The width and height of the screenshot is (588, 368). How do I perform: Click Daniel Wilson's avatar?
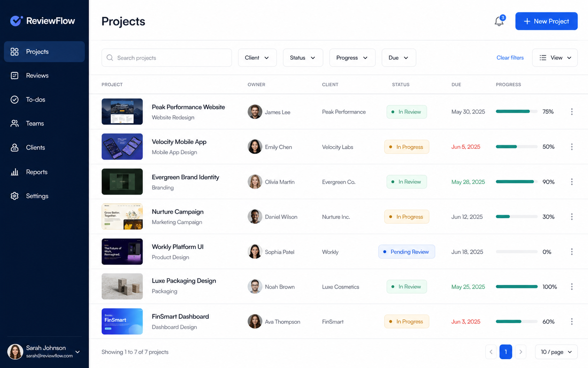(255, 217)
